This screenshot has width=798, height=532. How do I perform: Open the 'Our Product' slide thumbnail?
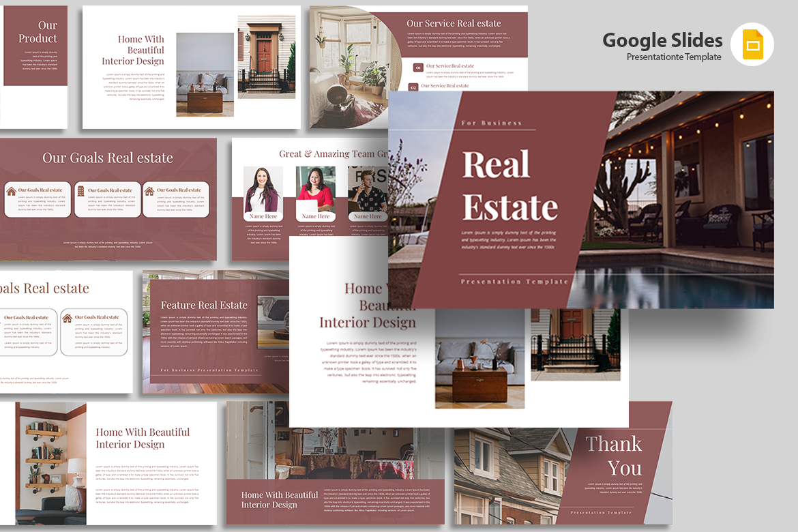tap(33, 67)
